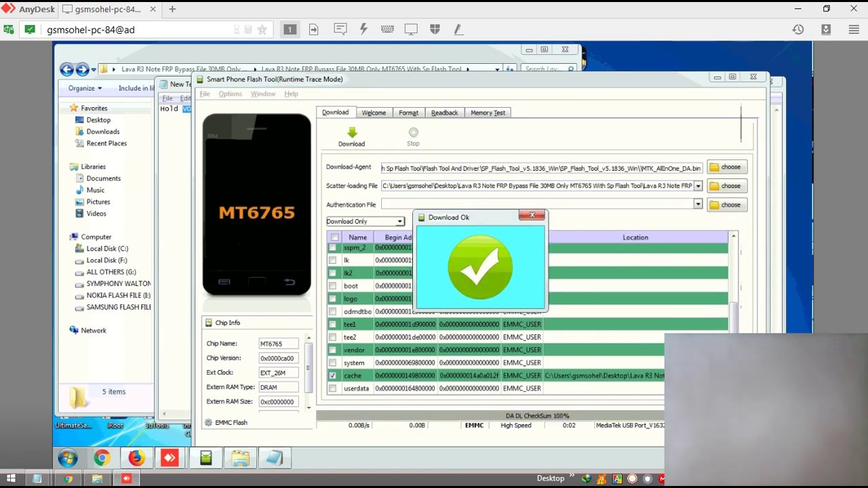Check the odmdtbo partition checkbox

332,312
